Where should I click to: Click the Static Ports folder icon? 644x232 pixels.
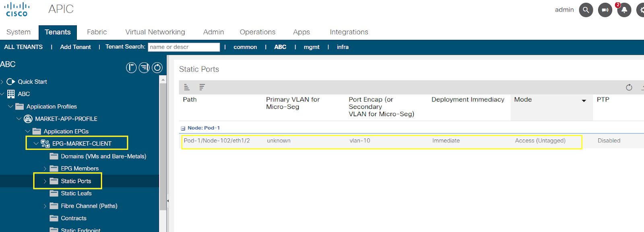pos(54,181)
